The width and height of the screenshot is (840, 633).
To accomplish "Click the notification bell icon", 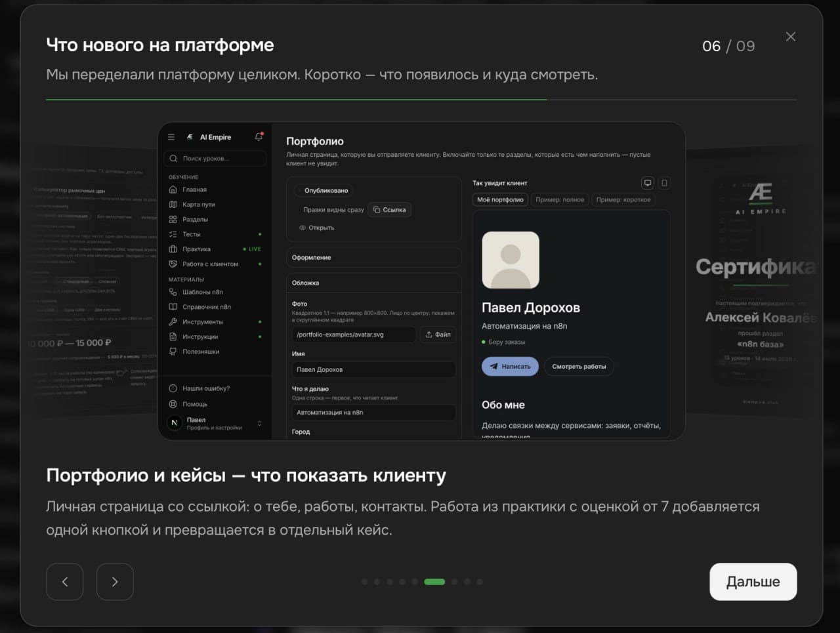I will tap(259, 137).
